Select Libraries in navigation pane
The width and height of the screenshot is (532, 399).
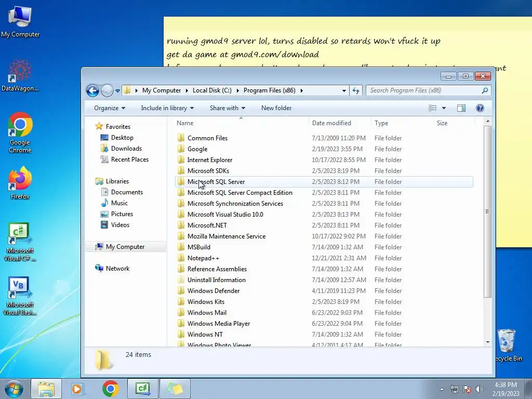tap(112, 181)
